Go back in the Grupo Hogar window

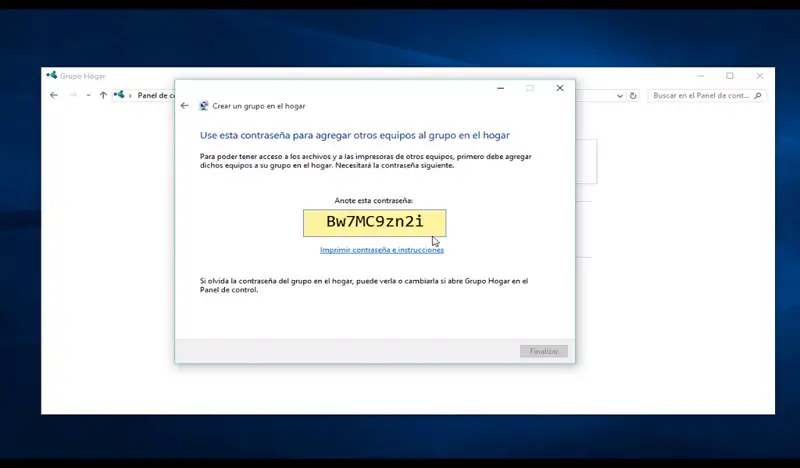pyautogui.click(x=54, y=95)
